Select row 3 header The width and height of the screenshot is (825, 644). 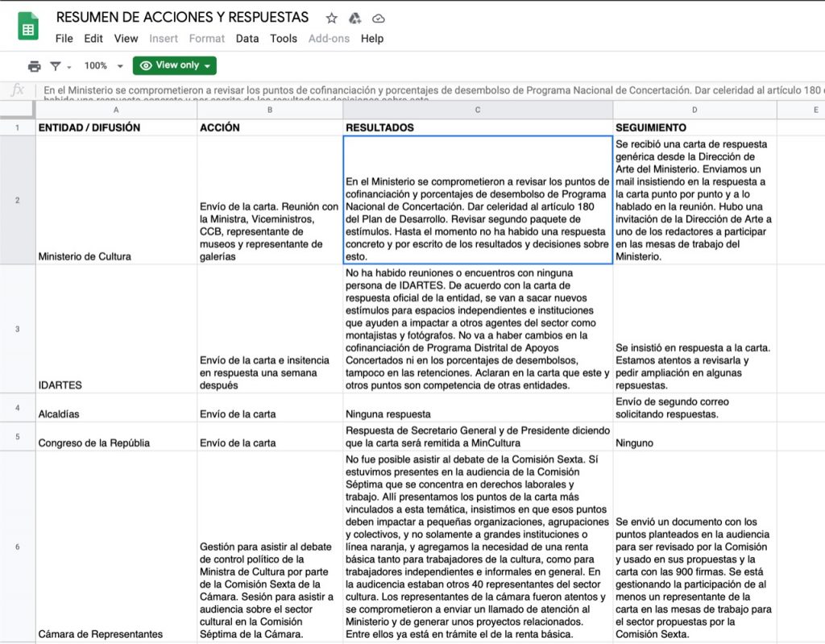coord(17,328)
